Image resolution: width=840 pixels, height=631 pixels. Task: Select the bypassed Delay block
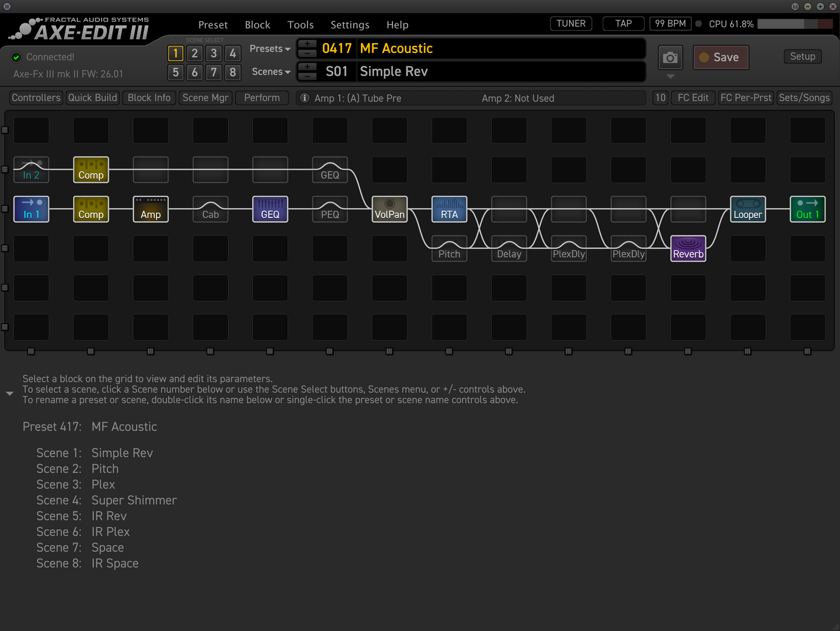pos(509,249)
